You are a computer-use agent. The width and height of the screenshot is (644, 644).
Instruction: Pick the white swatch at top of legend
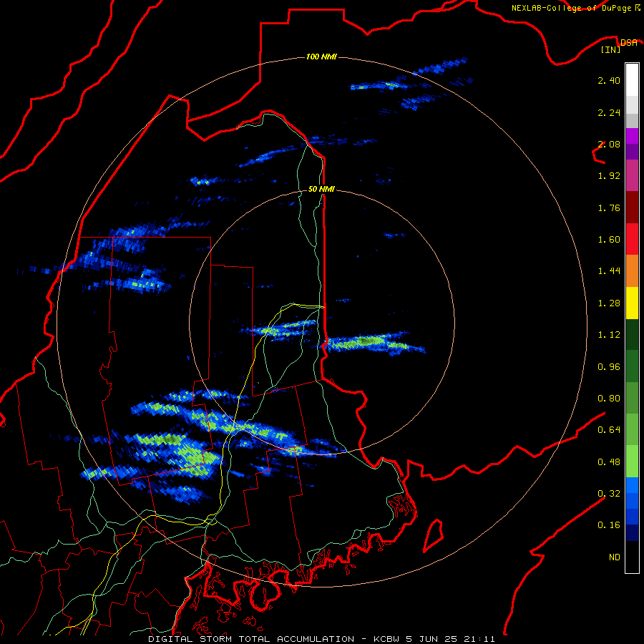pyautogui.click(x=632, y=80)
